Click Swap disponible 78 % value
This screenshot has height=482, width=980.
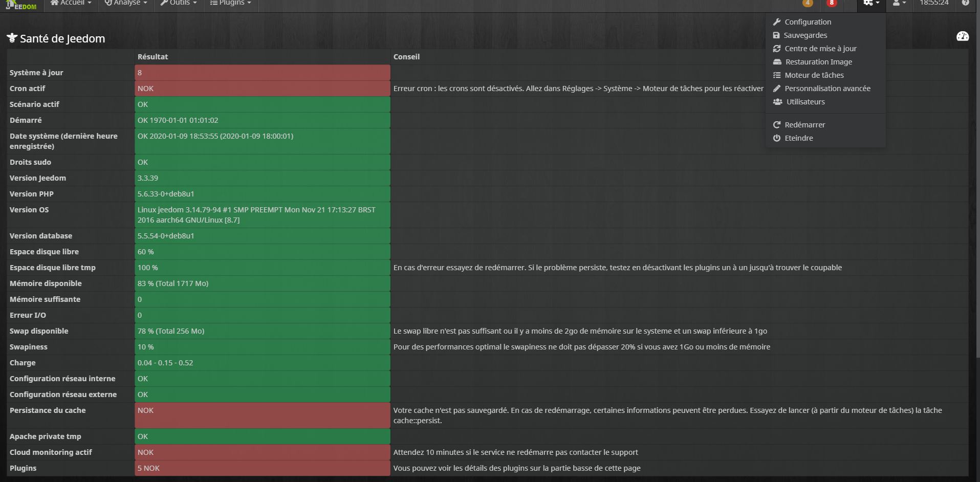click(263, 331)
